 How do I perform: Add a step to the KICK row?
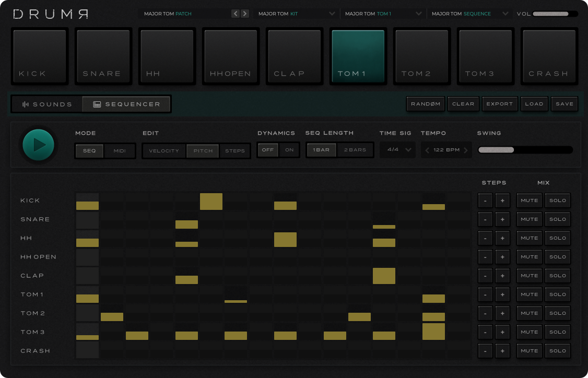502,200
